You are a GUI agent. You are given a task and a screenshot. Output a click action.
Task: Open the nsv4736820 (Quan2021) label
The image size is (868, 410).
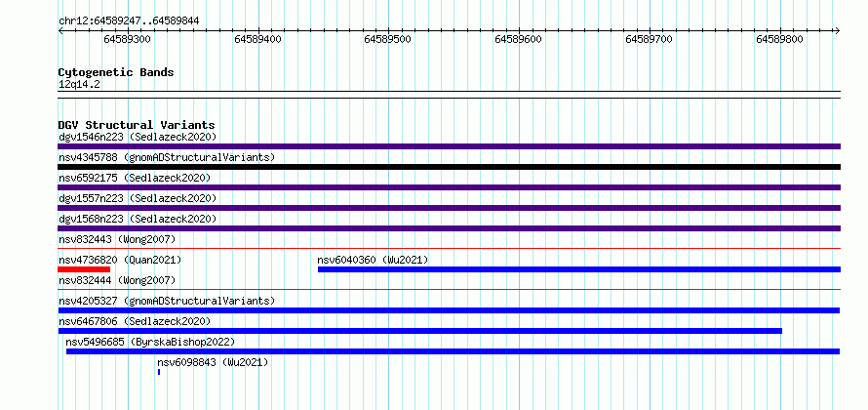pyautogui.click(x=120, y=260)
